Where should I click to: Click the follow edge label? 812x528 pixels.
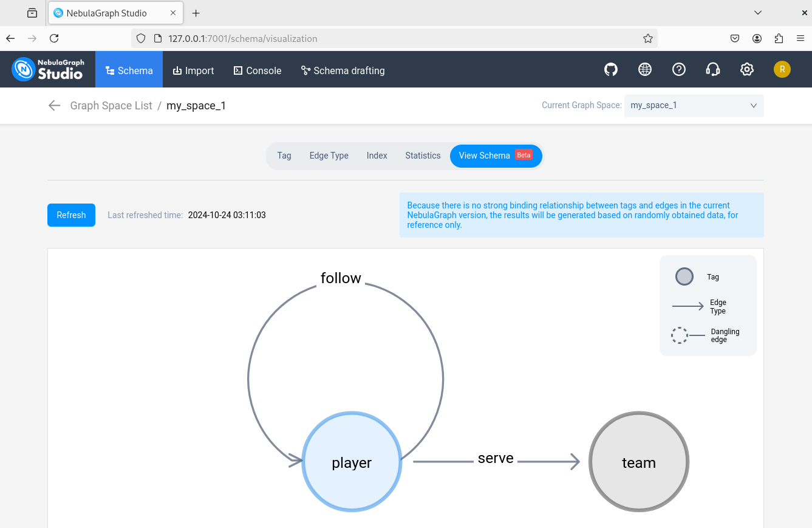[341, 278]
